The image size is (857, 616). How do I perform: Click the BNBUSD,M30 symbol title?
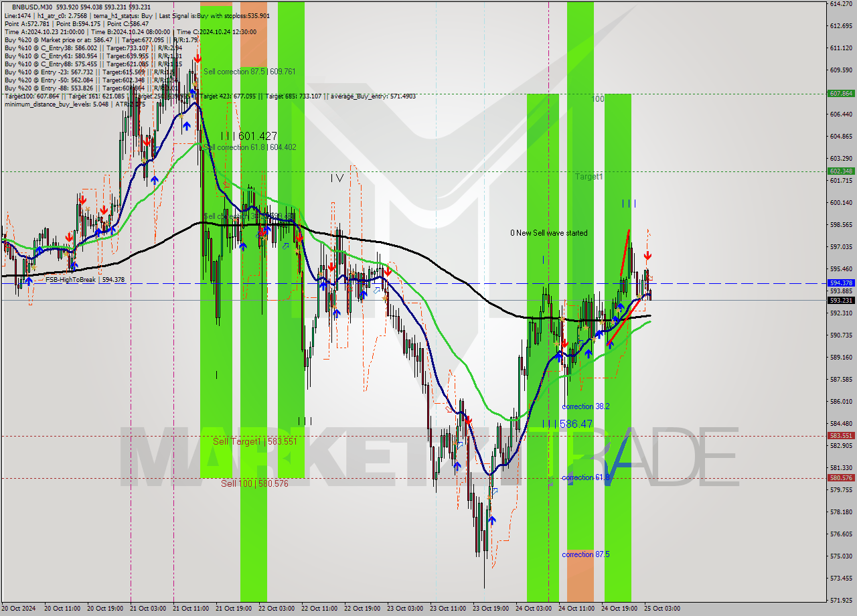(x=33, y=7)
